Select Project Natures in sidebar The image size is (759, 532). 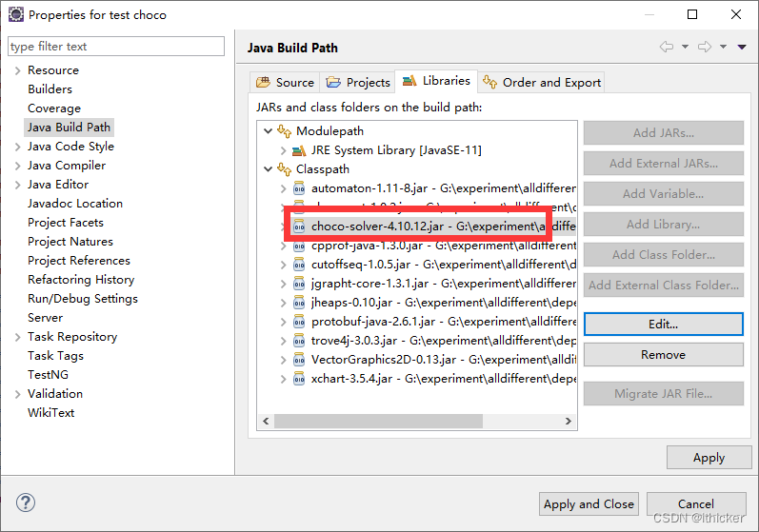click(70, 242)
